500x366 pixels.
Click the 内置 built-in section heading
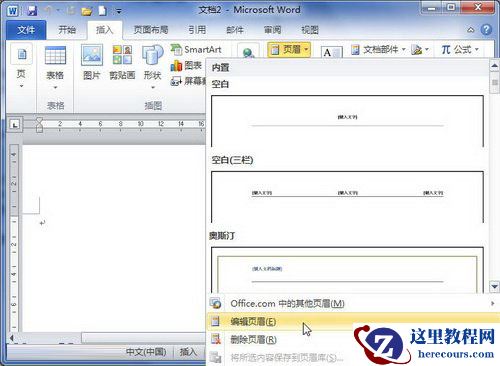point(220,68)
